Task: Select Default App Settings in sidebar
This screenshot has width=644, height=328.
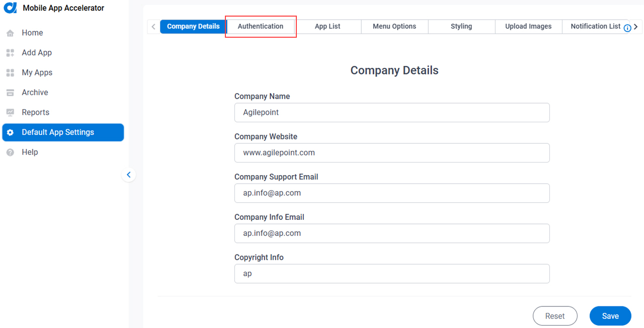Action: click(63, 132)
